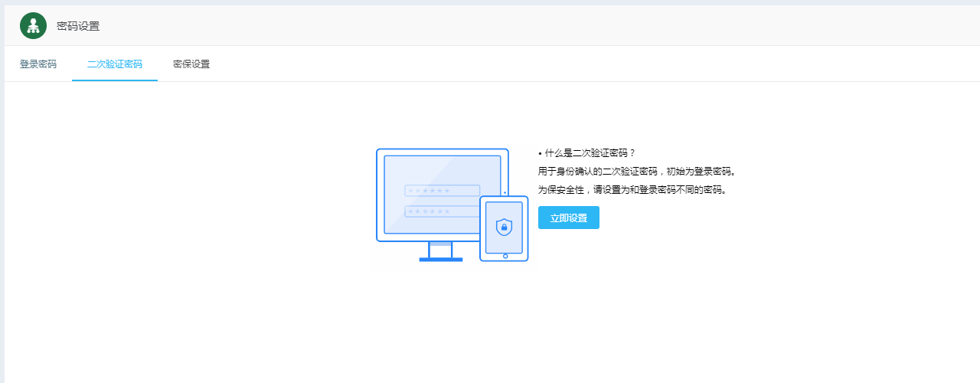The width and height of the screenshot is (980, 383).
Task: Click the green user avatar icon
Action: (x=33, y=26)
